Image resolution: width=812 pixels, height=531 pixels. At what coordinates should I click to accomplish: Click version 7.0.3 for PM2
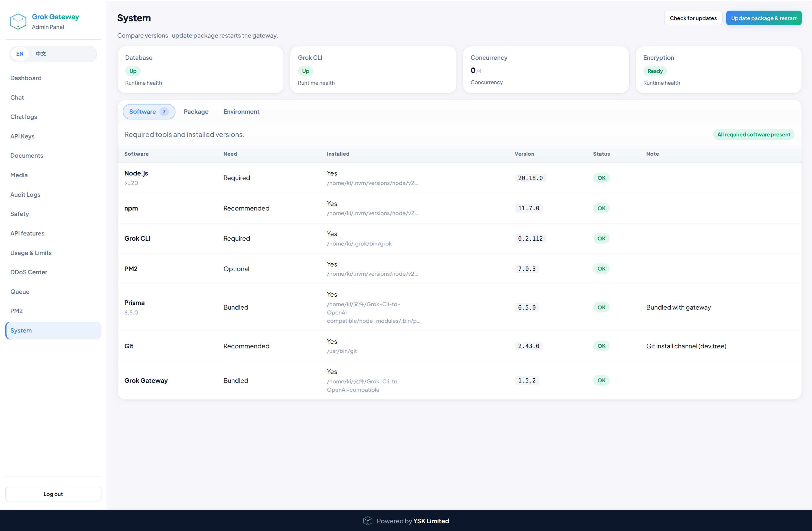(527, 269)
